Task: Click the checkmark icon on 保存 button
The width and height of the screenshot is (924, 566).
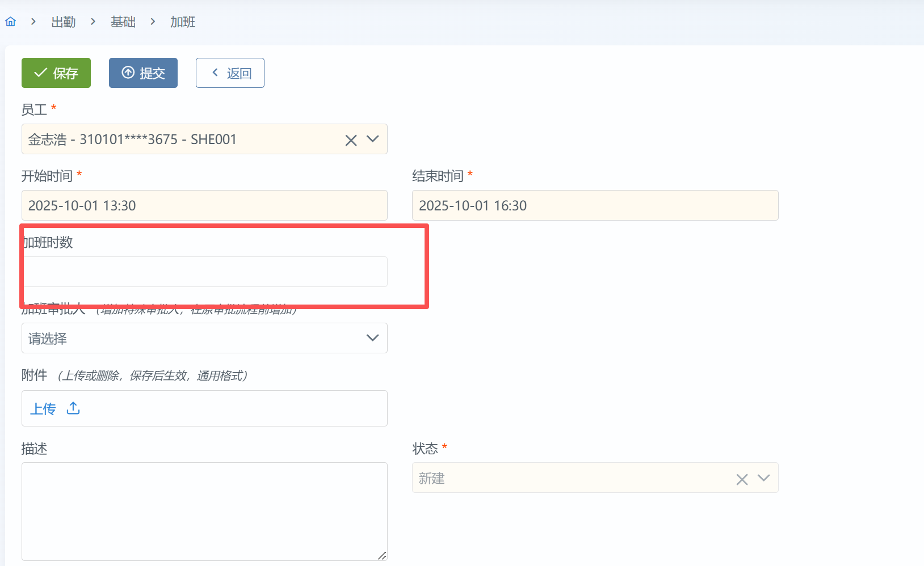Action: coord(40,73)
